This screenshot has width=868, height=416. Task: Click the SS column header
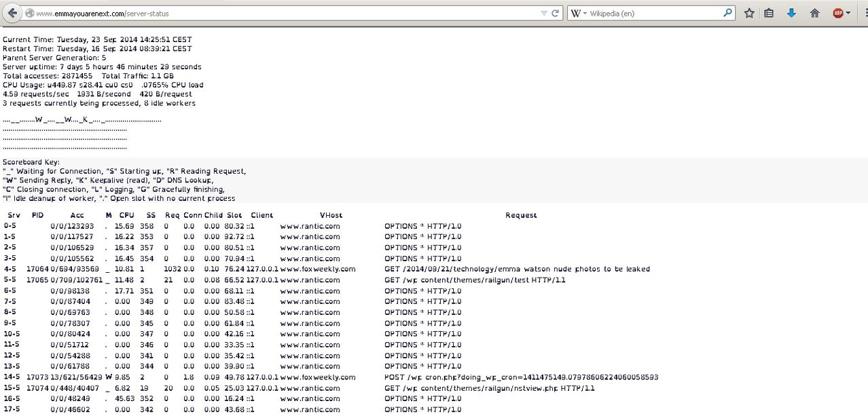click(151, 215)
